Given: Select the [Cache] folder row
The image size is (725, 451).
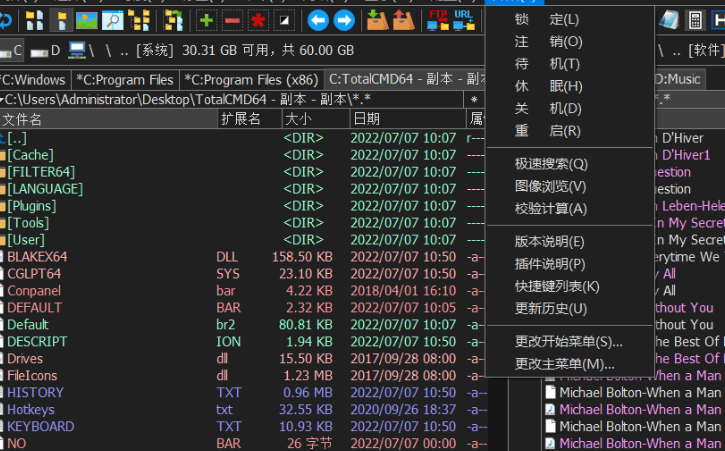Looking at the screenshot, I should pyautogui.click(x=242, y=155).
